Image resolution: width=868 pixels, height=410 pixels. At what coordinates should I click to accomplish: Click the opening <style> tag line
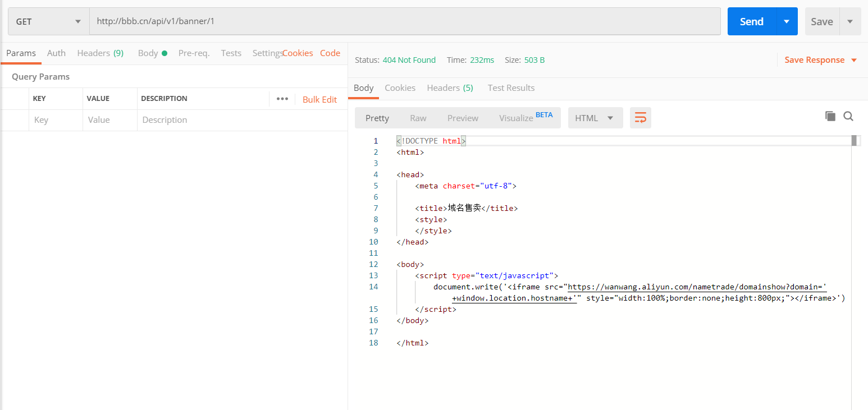click(431, 219)
